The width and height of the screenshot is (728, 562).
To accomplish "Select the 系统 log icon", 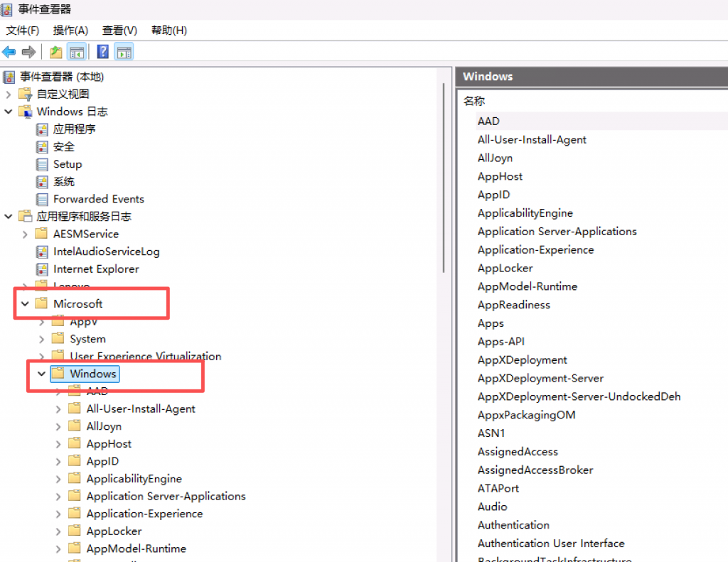I will 43,182.
